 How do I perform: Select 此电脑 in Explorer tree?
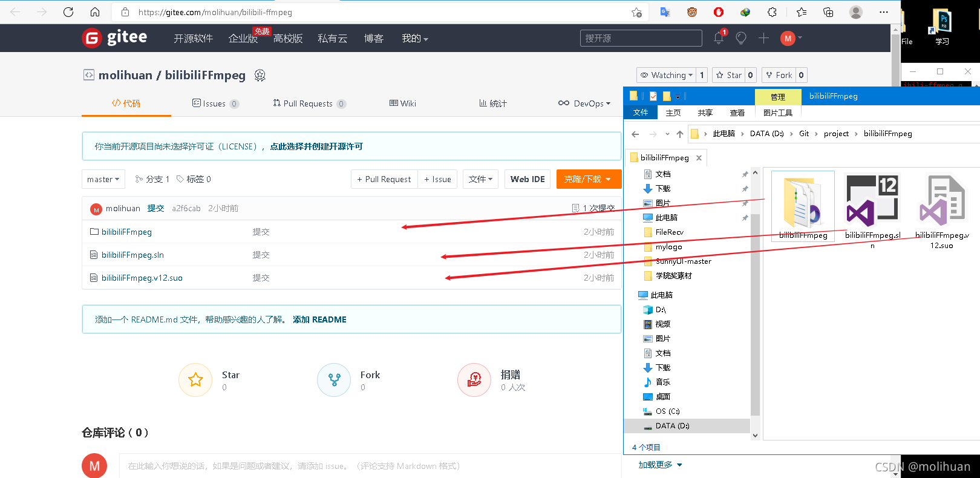(661, 295)
